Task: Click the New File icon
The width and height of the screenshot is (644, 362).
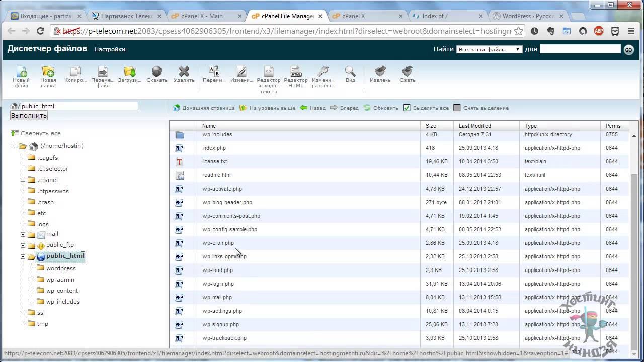Action: point(21,72)
